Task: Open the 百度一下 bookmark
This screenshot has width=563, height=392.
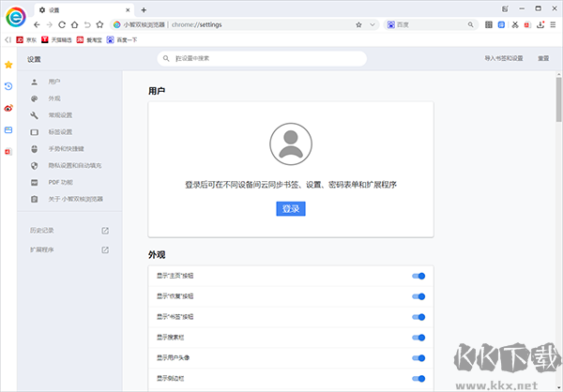Action: click(122, 39)
